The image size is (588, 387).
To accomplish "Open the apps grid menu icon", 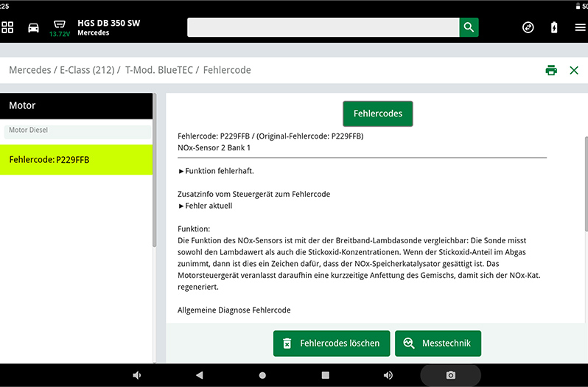I will (8, 27).
